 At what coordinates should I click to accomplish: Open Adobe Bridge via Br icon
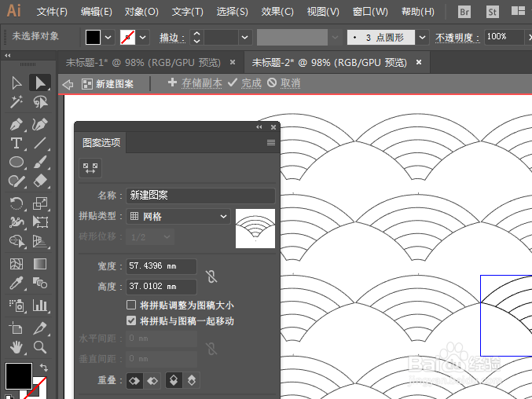pos(464,13)
